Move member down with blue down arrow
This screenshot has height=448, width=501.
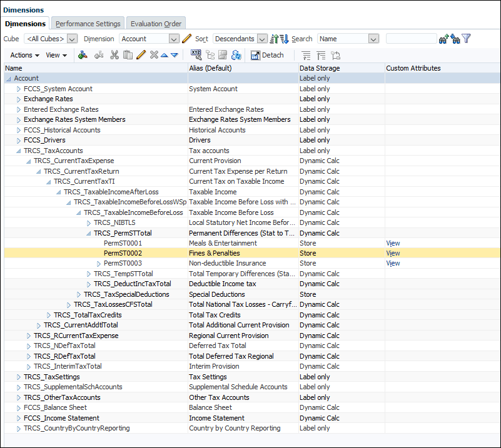point(175,55)
